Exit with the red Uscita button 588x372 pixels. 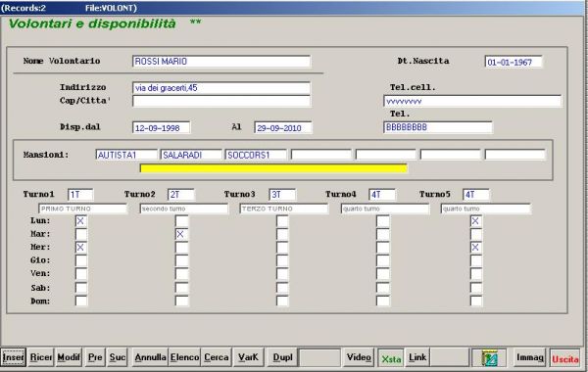(565, 359)
